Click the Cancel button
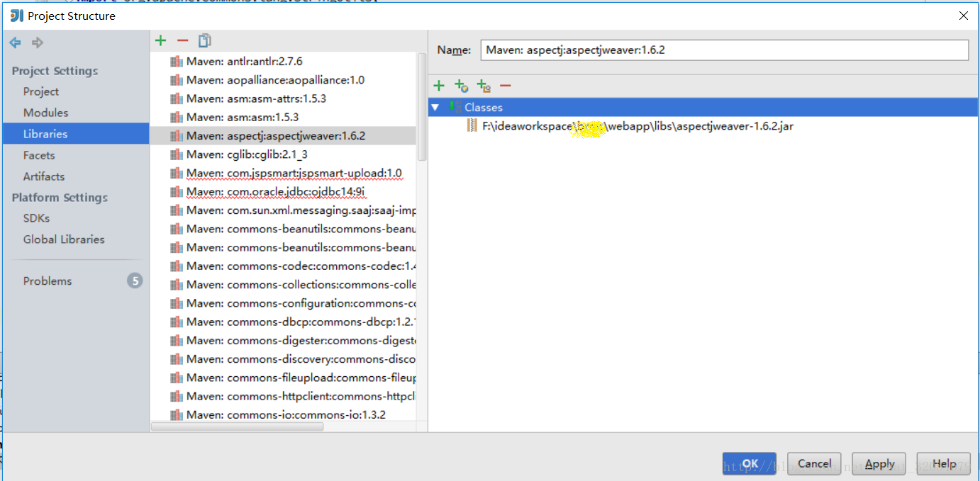 pos(814,464)
